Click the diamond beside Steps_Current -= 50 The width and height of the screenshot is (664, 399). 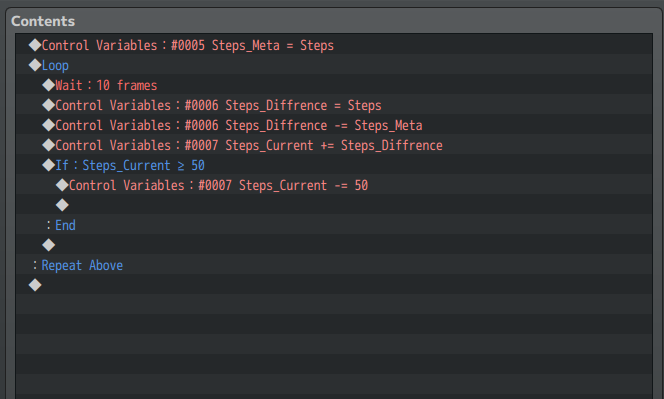(62, 185)
